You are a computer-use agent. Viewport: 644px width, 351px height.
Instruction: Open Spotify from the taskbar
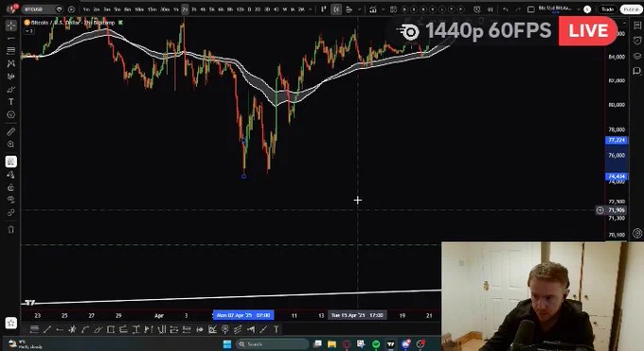coord(376,344)
